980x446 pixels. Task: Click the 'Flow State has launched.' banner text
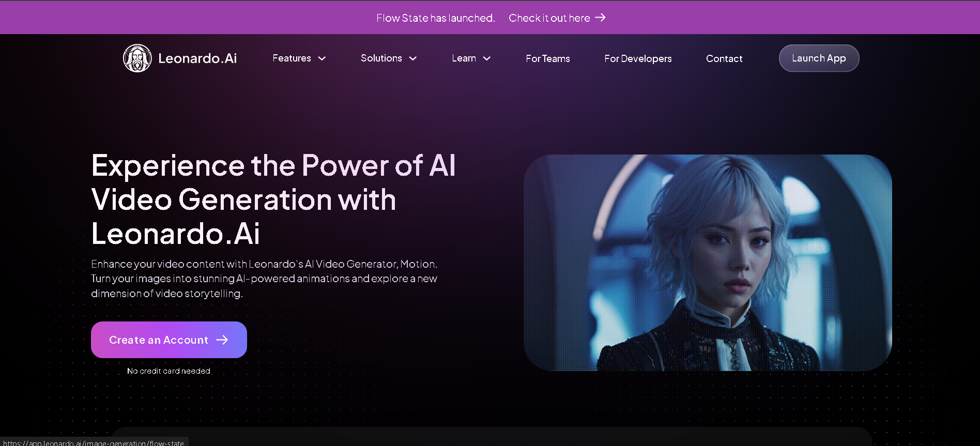436,18
